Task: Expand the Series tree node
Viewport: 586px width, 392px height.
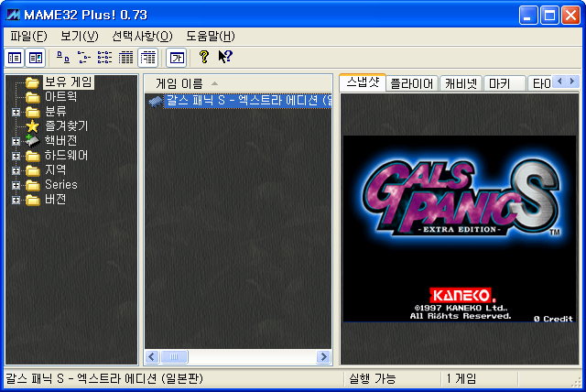Action: (x=16, y=185)
